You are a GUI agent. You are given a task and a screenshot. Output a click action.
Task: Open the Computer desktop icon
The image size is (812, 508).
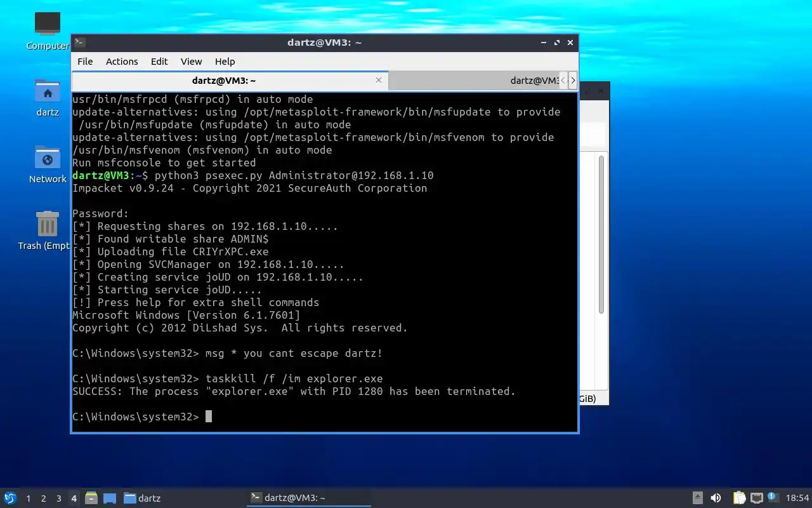(x=48, y=29)
